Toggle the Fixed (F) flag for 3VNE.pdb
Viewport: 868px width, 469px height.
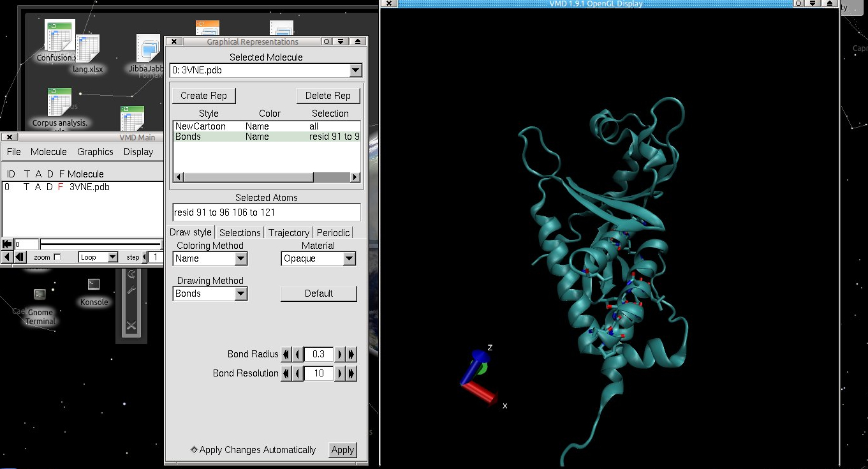point(61,187)
